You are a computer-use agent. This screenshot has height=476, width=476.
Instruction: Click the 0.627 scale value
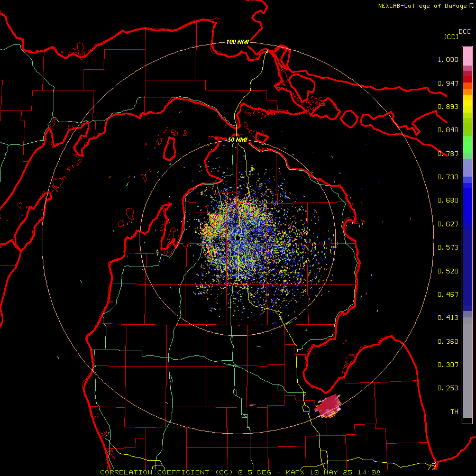click(448, 224)
